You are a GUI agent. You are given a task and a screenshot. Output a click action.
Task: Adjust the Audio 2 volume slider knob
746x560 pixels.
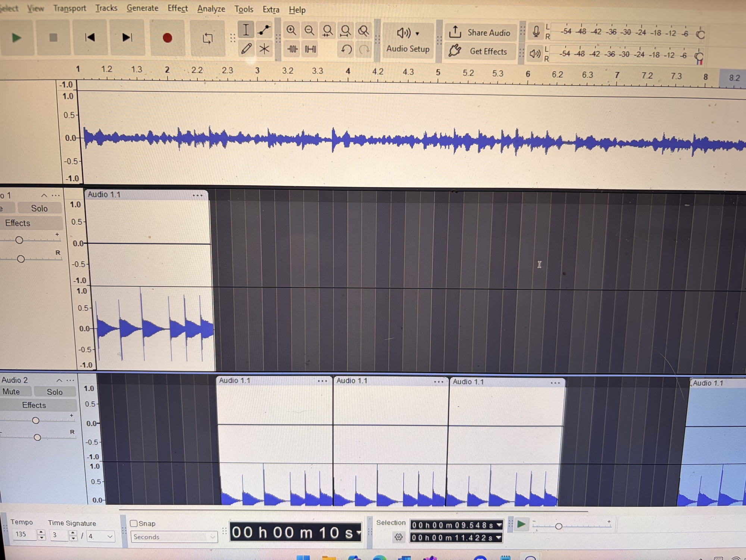coord(35,420)
